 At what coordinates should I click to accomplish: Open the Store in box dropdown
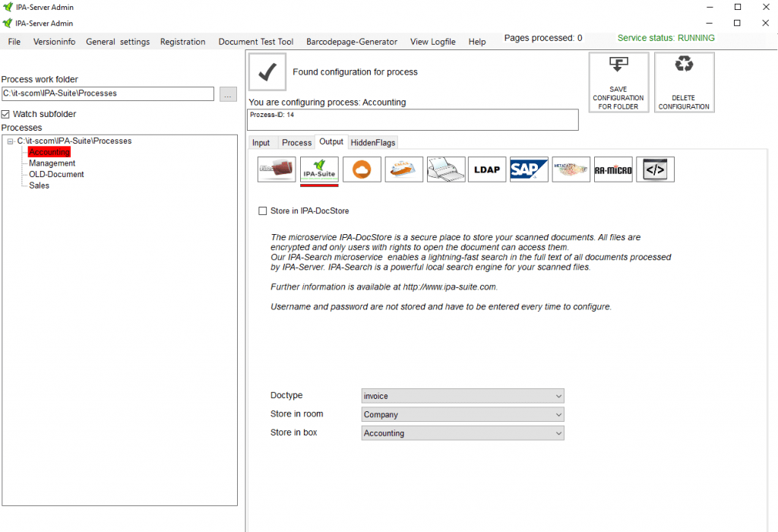463,433
